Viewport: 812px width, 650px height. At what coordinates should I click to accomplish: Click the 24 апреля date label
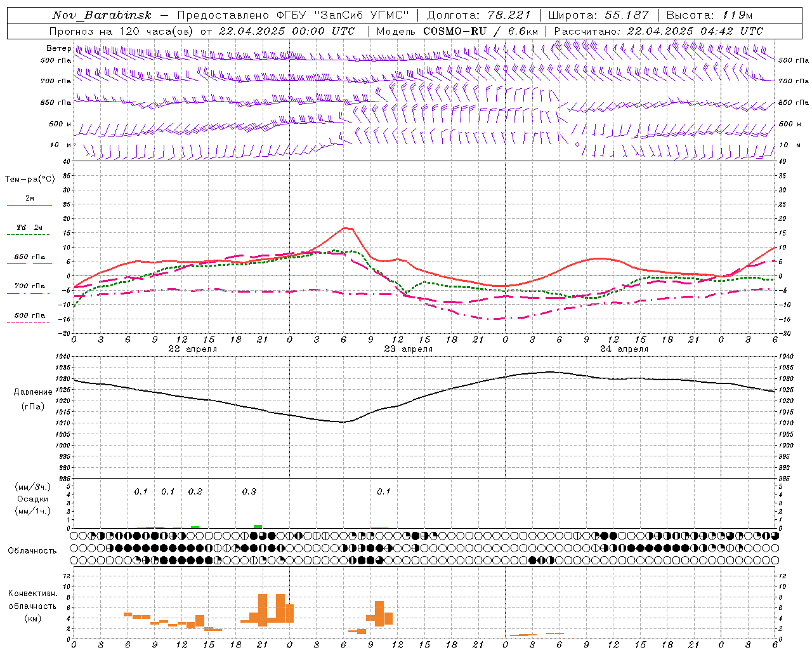coord(624,349)
